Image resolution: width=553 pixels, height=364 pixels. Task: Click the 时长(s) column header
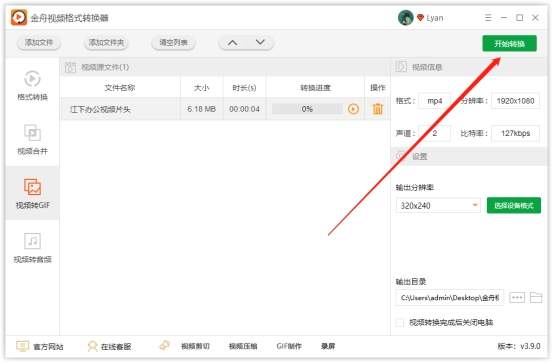pyautogui.click(x=244, y=87)
